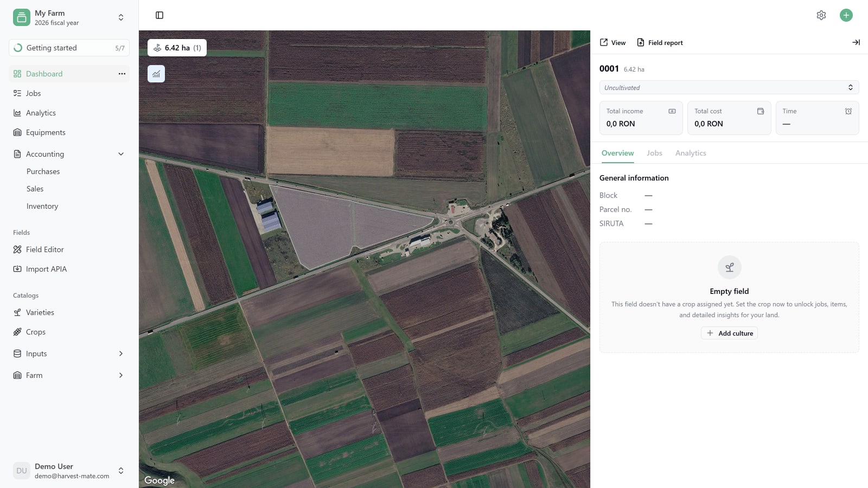Click the My Farm logo icon
The width and height of the screenshot is (868, 488).
click(x=22, y=17)
